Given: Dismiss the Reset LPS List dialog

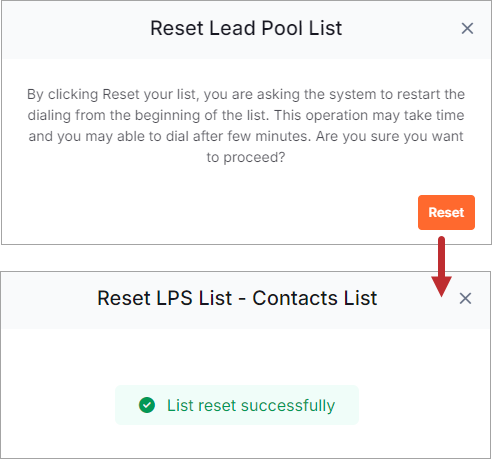Looking at the screenshot, I should (x=465, y=298).
